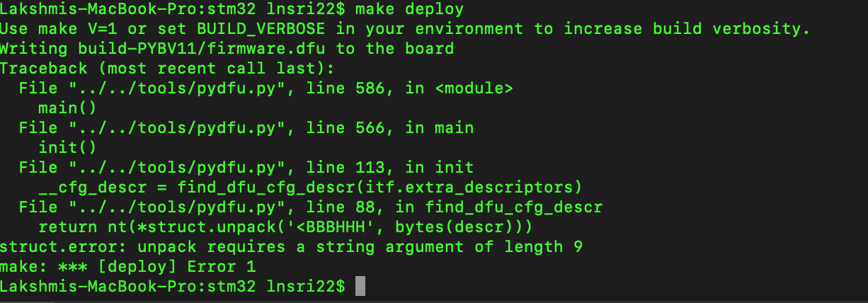Click the 'main()' call line
This screenshot has height=303, width=868.
click(68, 108)
